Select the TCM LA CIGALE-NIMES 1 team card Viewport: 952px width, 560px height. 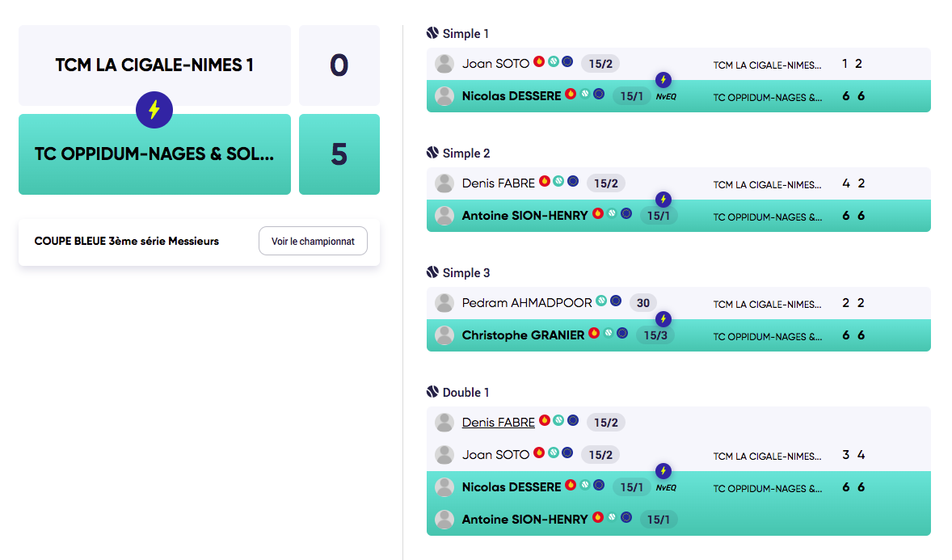(154, 65)
